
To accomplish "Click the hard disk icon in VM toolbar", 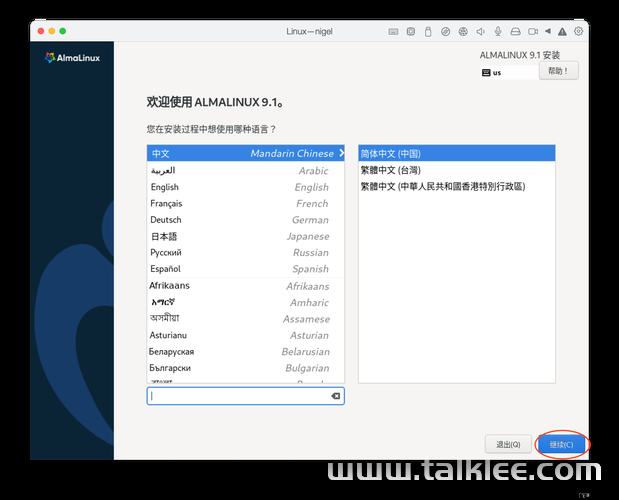I will click(515, 32).
